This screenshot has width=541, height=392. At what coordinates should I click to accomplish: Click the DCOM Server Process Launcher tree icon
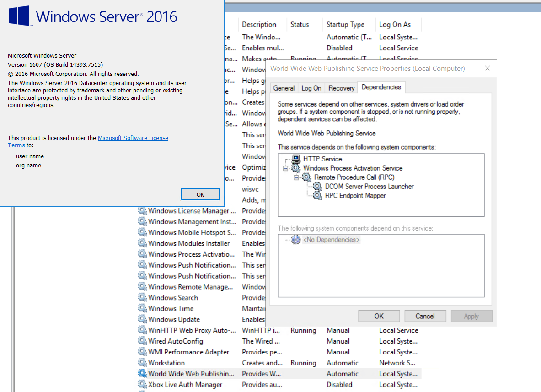317,186
